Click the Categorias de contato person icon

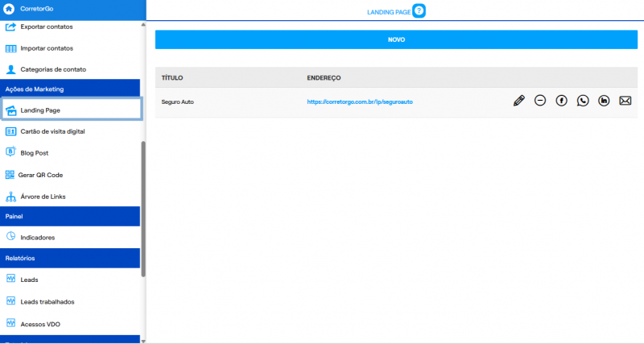click(x=10, y=69)
